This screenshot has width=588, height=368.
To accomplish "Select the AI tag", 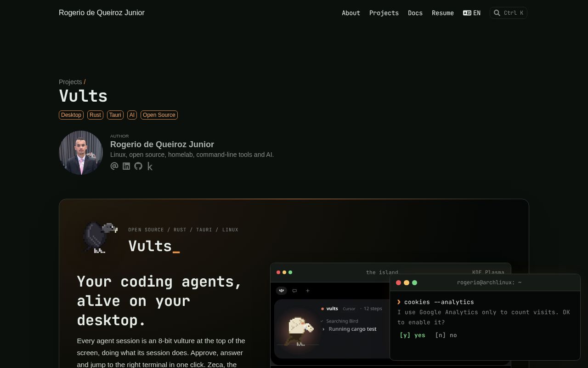I will tap(132, 115).
